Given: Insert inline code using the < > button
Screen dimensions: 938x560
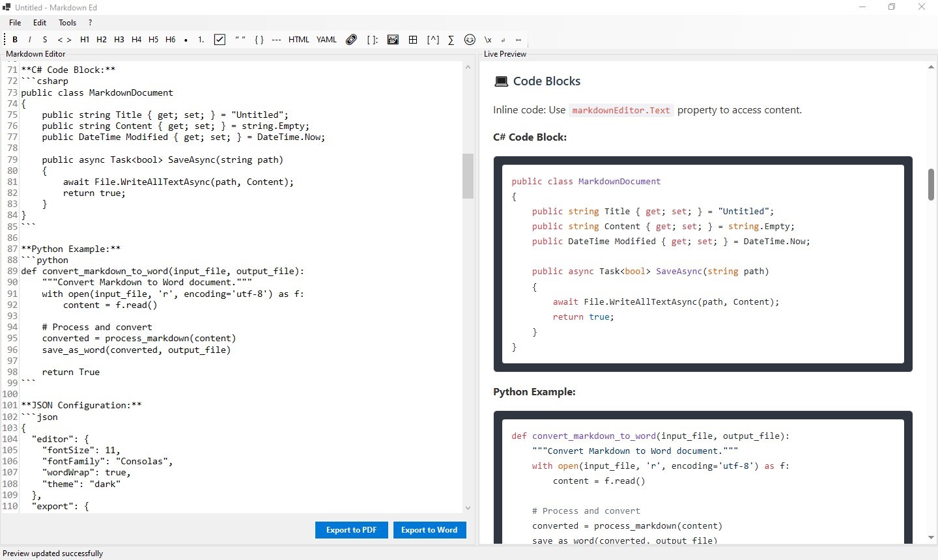Looking at the screenshot, I should pos(64,40).
